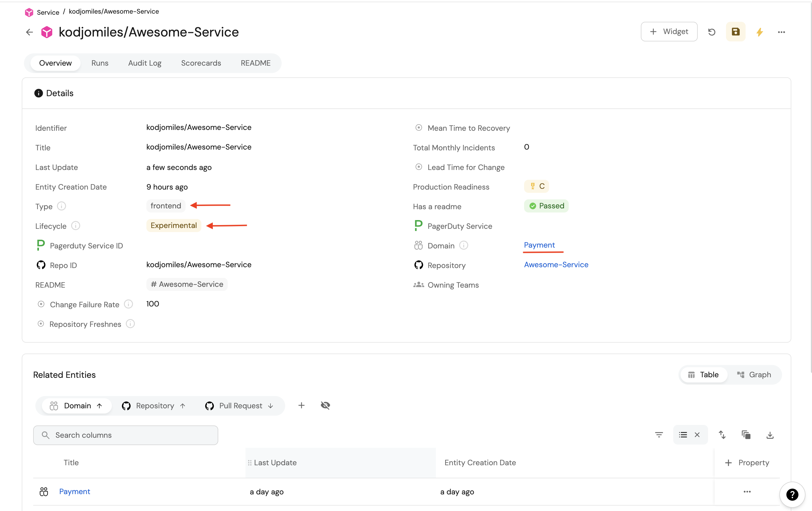The height and width of the screenshot is (511, 812).
Task: Click the Search columns input field
Action: tap(126, 435)
